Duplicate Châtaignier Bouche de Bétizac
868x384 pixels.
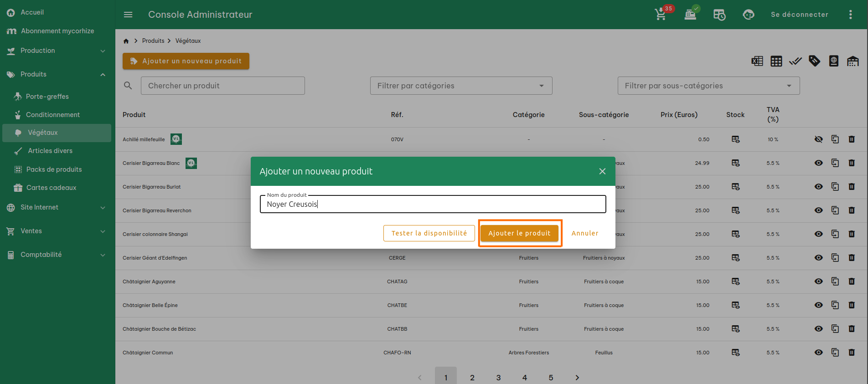[835, 329]
